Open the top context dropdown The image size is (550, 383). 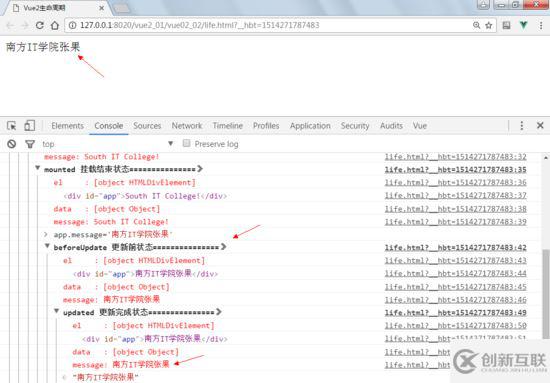[x=108, y=144]
